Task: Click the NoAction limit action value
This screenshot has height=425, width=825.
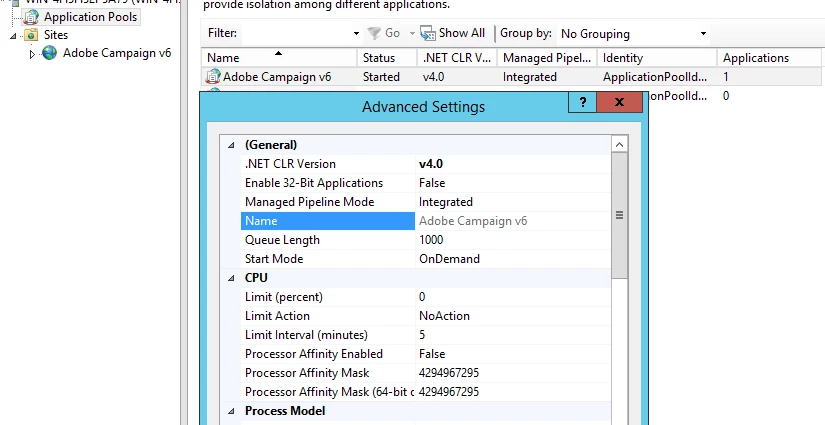Action: tap(444, 316)
